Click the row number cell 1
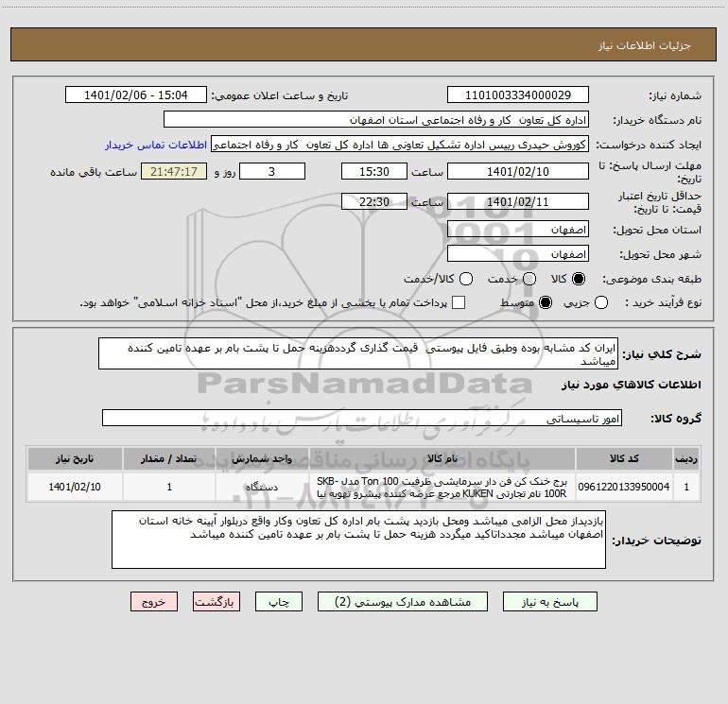This screenshot has height=704, width=728. click(686, 487)
